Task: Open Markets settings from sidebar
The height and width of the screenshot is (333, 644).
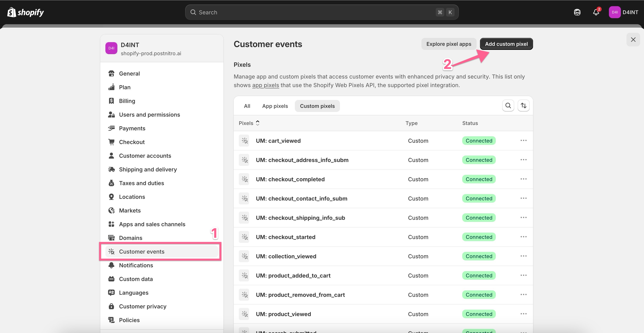Action: click(130, 210)
